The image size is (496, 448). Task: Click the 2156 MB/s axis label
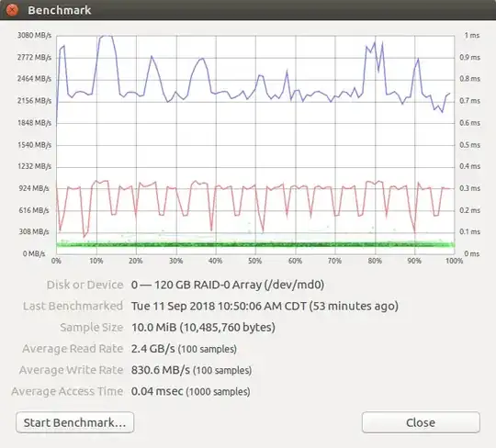34,101
